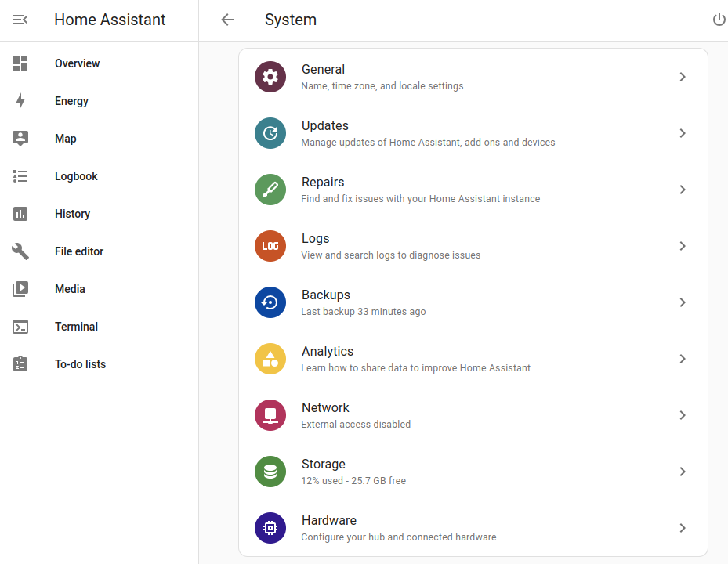The image size is (728, 564).
Task: Go back using the arrow icon
Action: 227,20
